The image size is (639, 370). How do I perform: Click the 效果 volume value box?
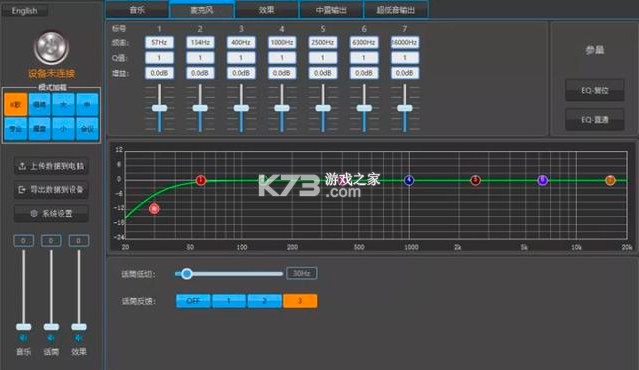pyautogui.click(x=79, y=241)
